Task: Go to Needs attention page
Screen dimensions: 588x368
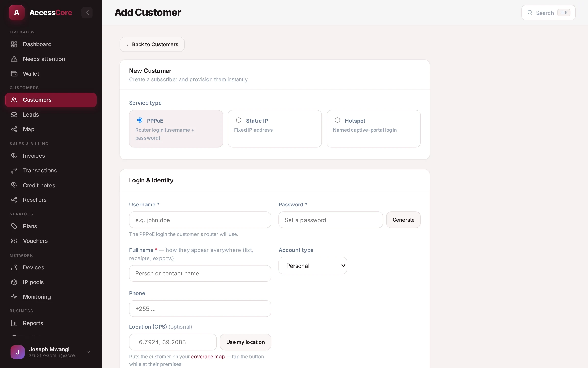Action: coord(51,59)
